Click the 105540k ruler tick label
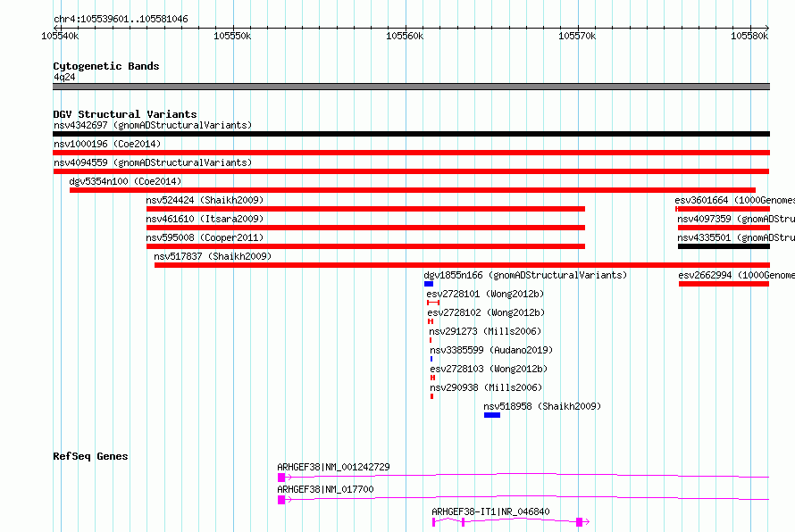 tap(60, 36)
